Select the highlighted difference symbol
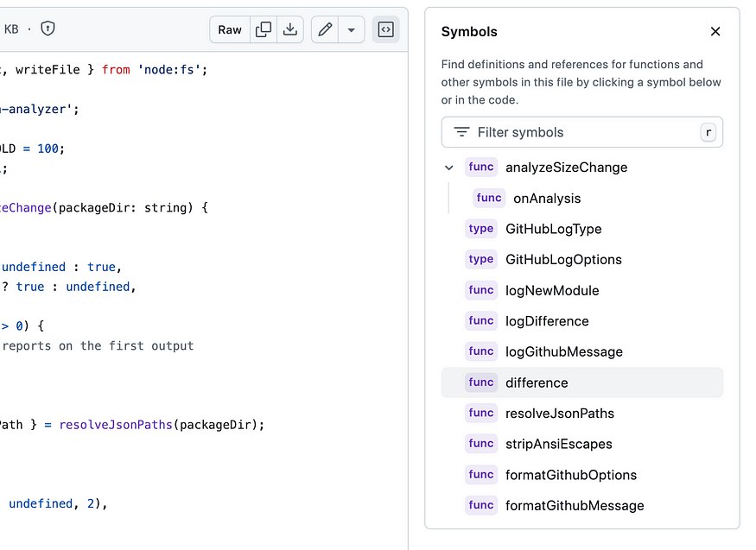Viewport: 756px width, 550px height. point(582,382)
